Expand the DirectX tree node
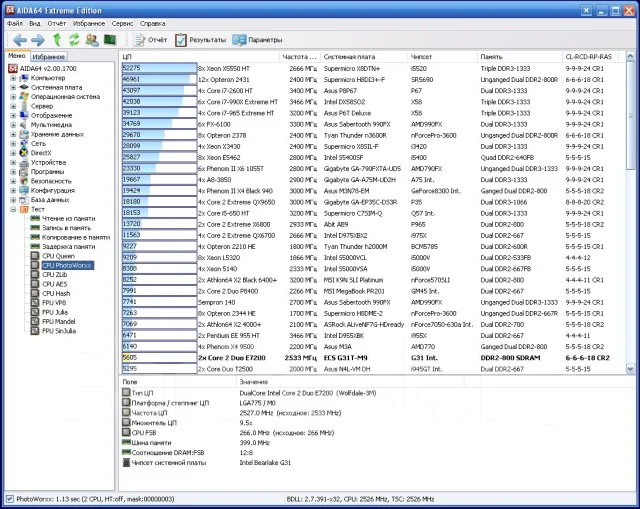The width and height of the screenshot is (640, 509). (x=13, y=153)
